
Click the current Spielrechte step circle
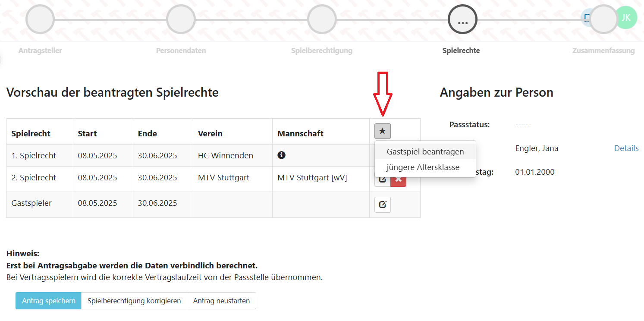tap(462, 19)
